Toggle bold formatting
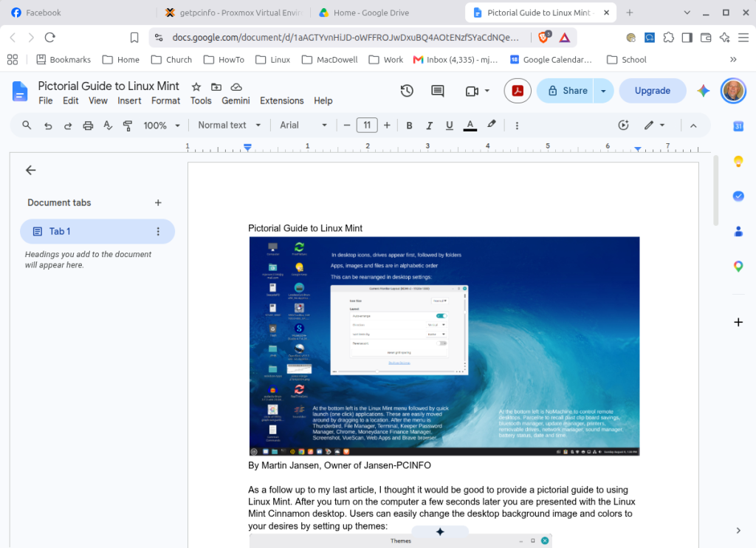Screen dimensions: 756x548 coord(409,126)
